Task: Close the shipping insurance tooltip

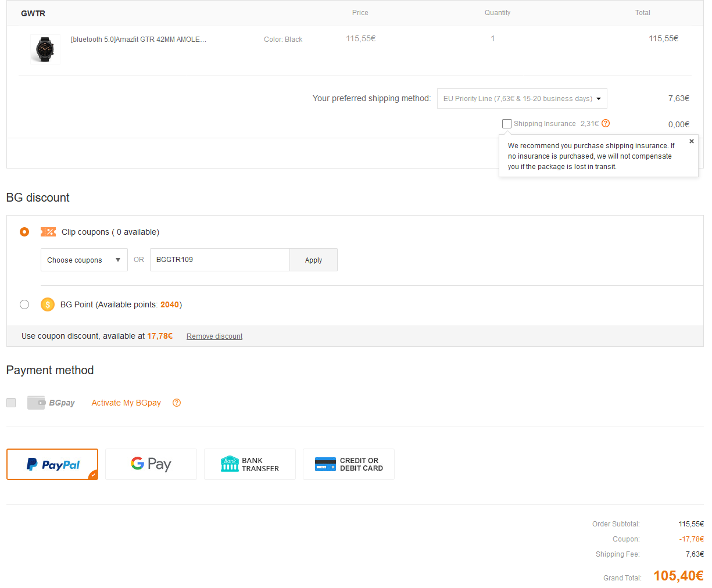Action: [x=692, y=141]
